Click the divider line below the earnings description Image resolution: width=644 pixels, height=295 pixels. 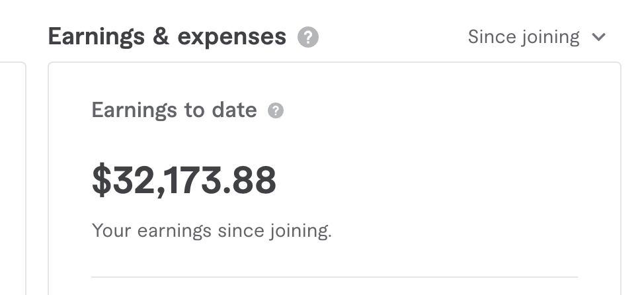[x=334, y=276]
